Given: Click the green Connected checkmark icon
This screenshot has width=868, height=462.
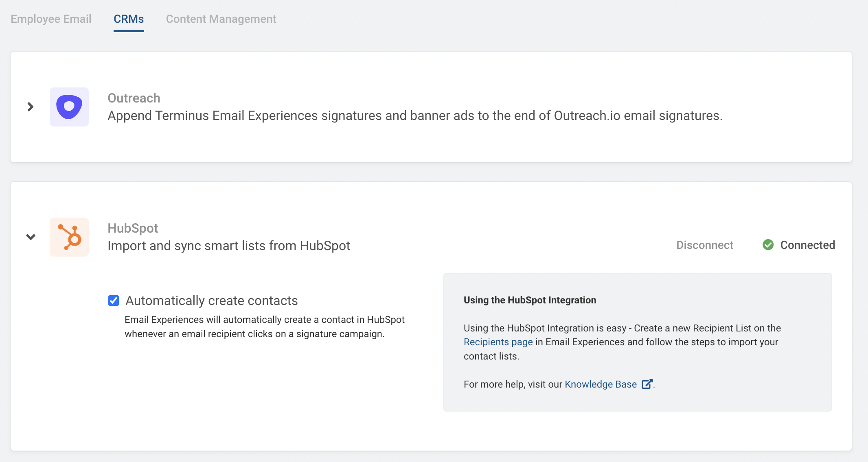Looking at the screenshot, I should (x=768, y=245).
